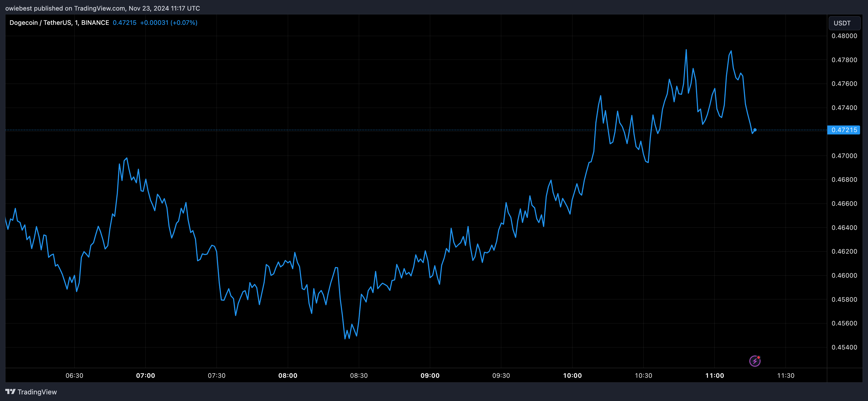Click the 09:00 time axis label
The height and width of the screenshot is (401, 868).
430,375
